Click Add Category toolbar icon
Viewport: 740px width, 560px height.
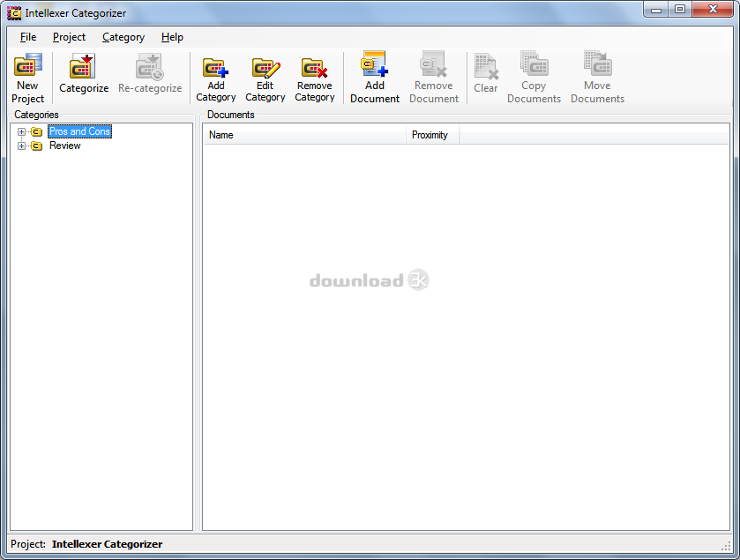216,67
